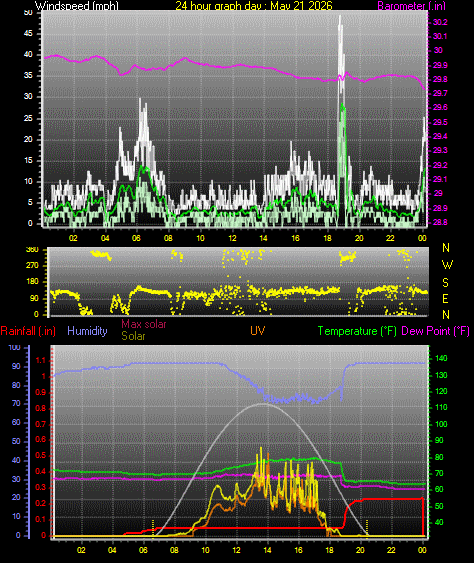Viewport: 474px width, 563px height.
Task: Click the max solar curve peak
Action: (264, 404)
